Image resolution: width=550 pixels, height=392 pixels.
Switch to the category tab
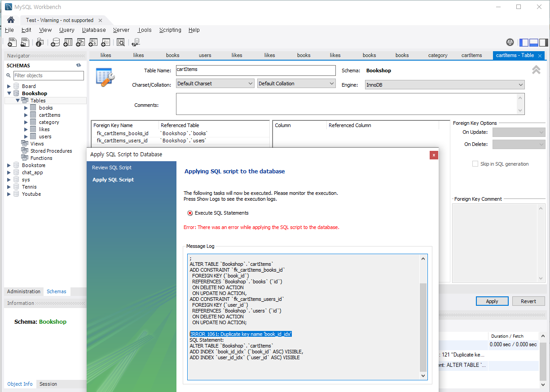tap(438, 55)
